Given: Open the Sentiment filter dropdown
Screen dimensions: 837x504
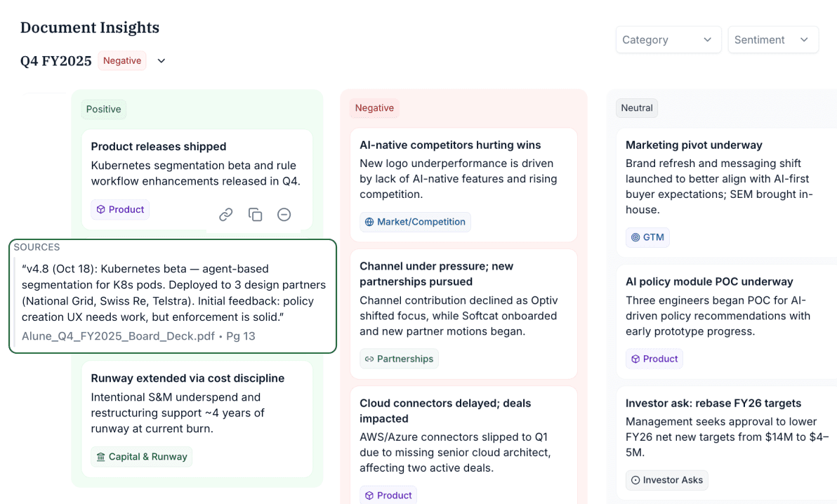Looking at the screenshot, I should pyautogui.click(x=772, y=40).
